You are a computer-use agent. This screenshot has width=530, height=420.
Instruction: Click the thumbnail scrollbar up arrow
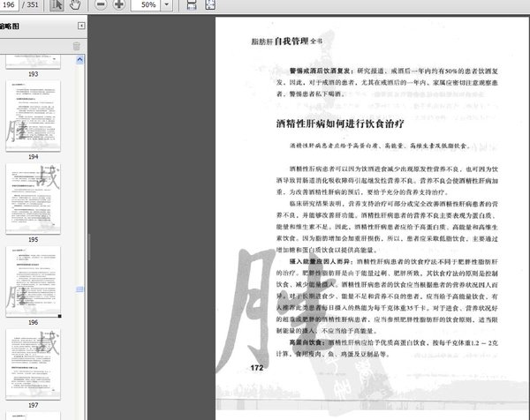(79, 60)
